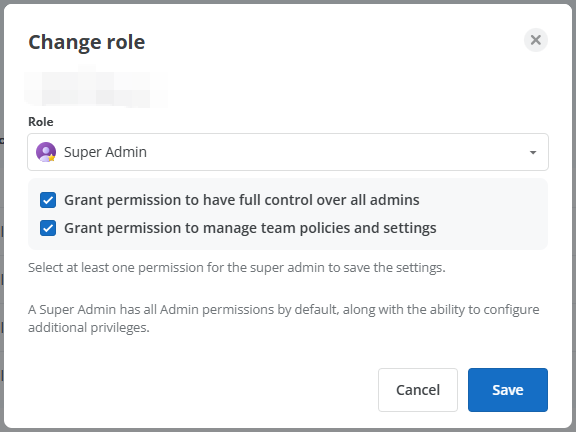Click the white checkmark in second checkbox
The image size is (576, 432).
(x=48, y=228)
